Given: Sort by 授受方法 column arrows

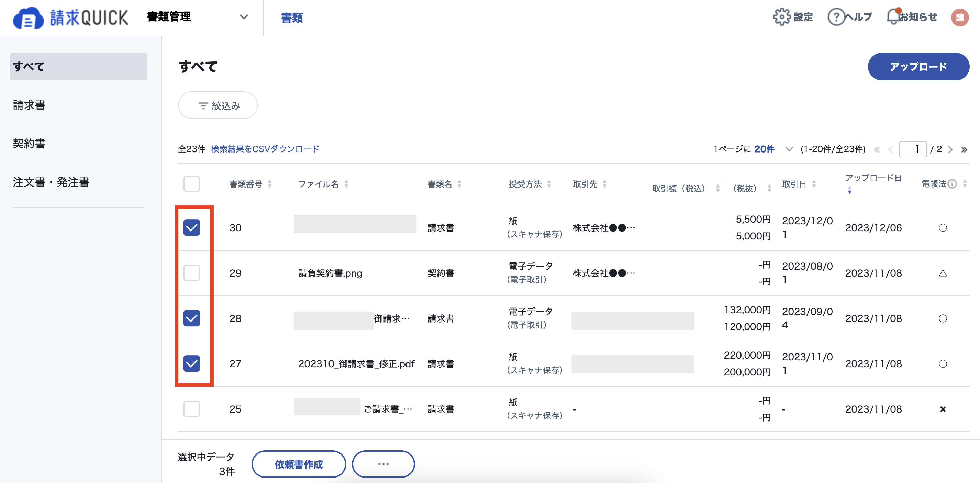Looking at the screenshot, I should point(549,184).
